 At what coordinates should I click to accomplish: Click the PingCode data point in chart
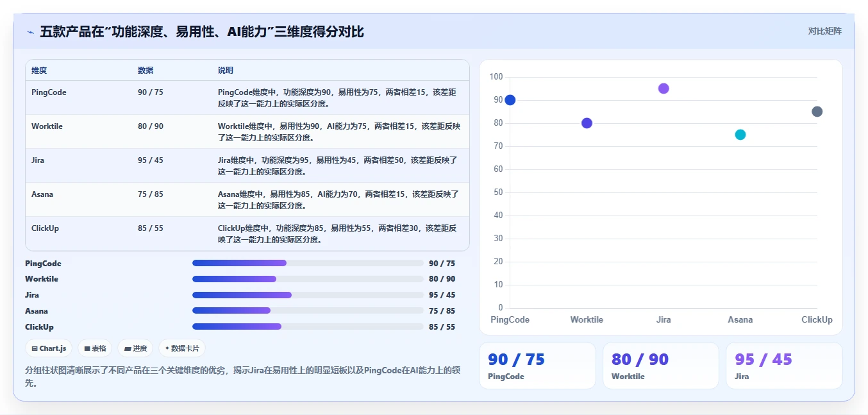point(510,100)
